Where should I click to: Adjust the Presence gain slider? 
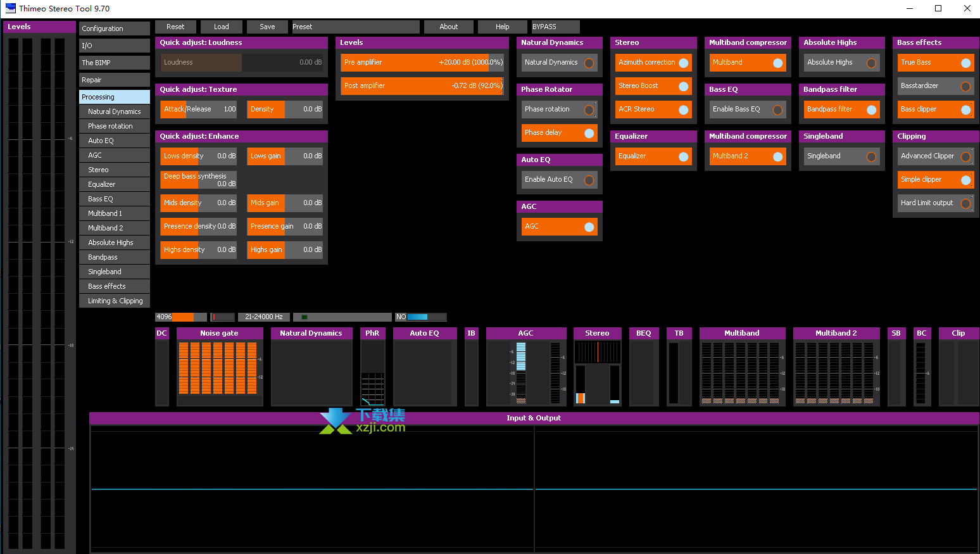pos(285,227)
